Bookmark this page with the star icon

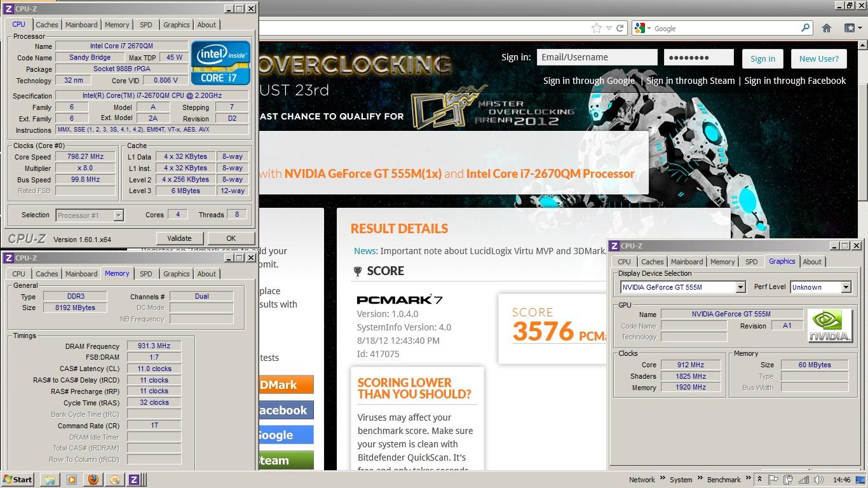click(x=596, y=28)
